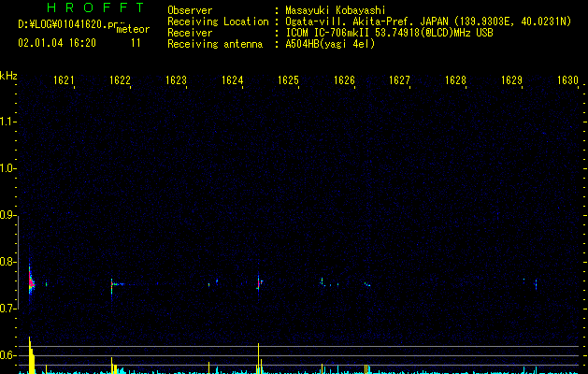Click the 1.0 kHz axis label
The height and width of the screenshot is (374, 588).
7,168
